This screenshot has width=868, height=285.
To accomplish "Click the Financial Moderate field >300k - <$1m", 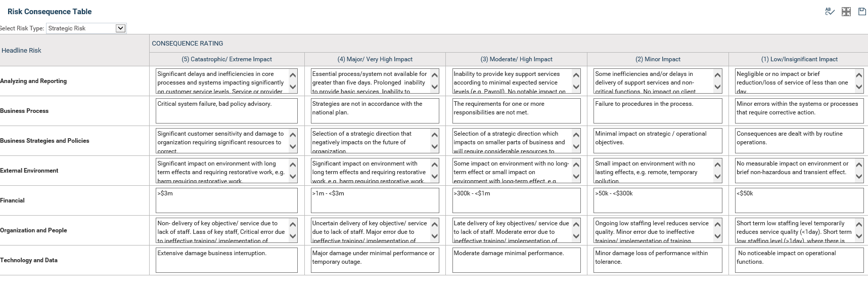I will click(x=516, y=200).
